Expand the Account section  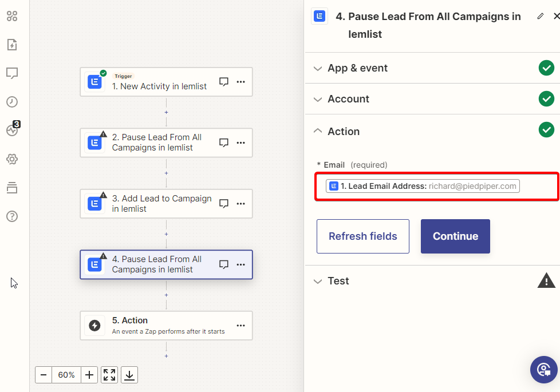[x=432, y=99]
